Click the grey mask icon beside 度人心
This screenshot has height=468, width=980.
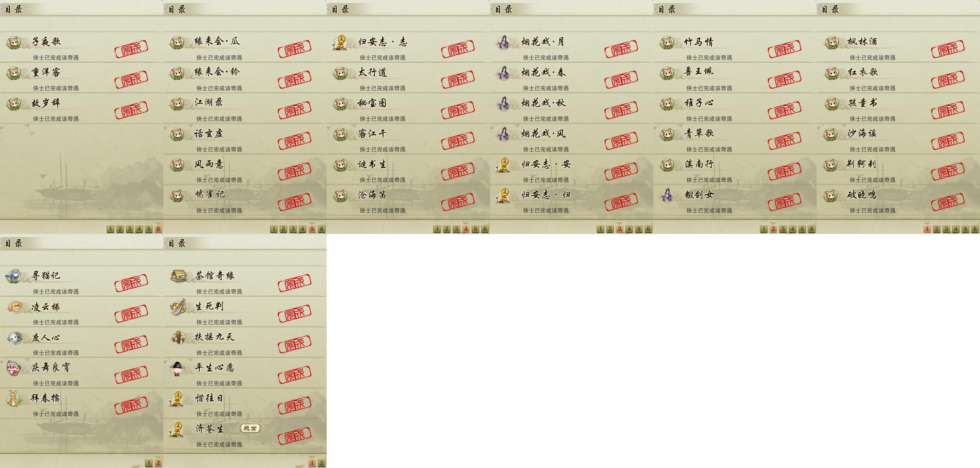pos(15,338)
